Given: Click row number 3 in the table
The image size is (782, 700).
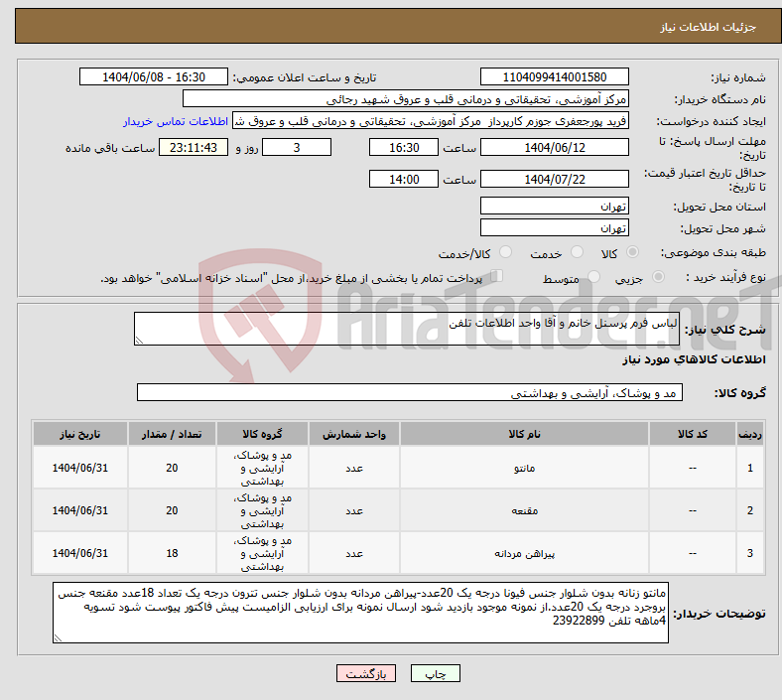Looking at the screenshot, I should [750, 553].
